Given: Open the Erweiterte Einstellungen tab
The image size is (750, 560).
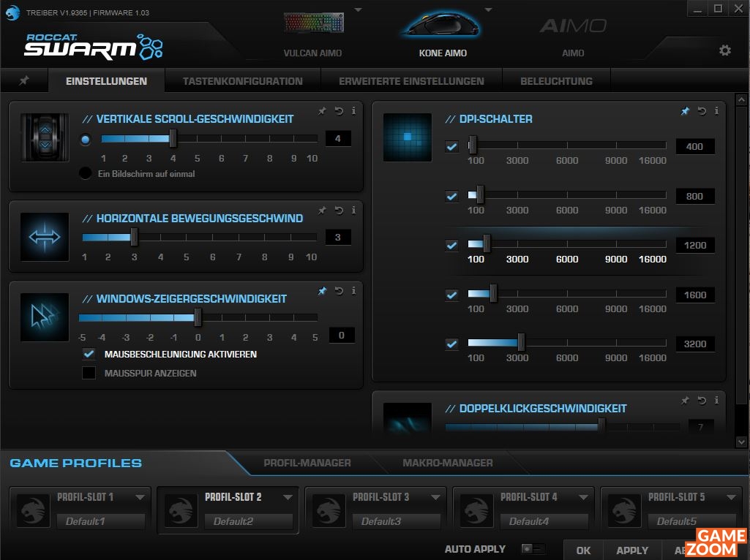Looking at the screenshot, I should [411, 80].
